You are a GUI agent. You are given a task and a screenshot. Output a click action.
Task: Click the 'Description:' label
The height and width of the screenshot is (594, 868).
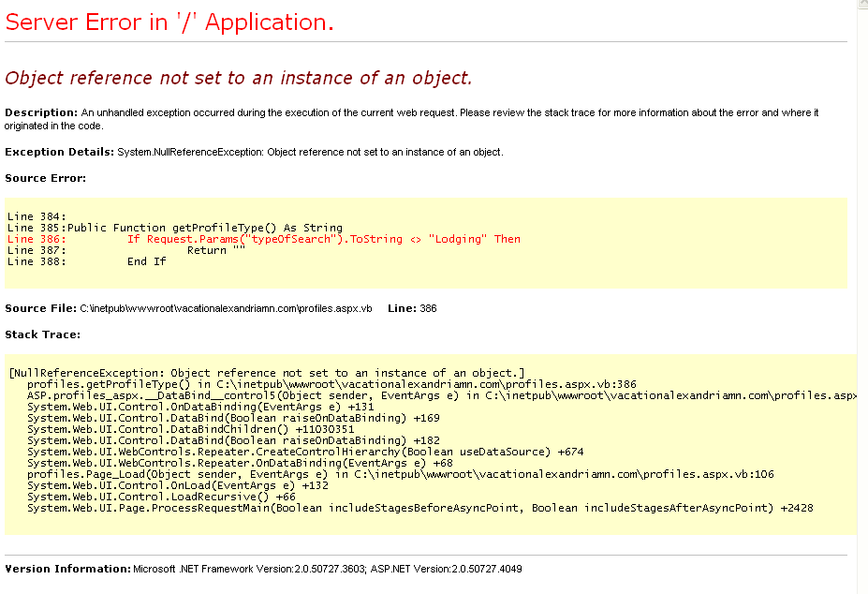click(x=41, y=112)
